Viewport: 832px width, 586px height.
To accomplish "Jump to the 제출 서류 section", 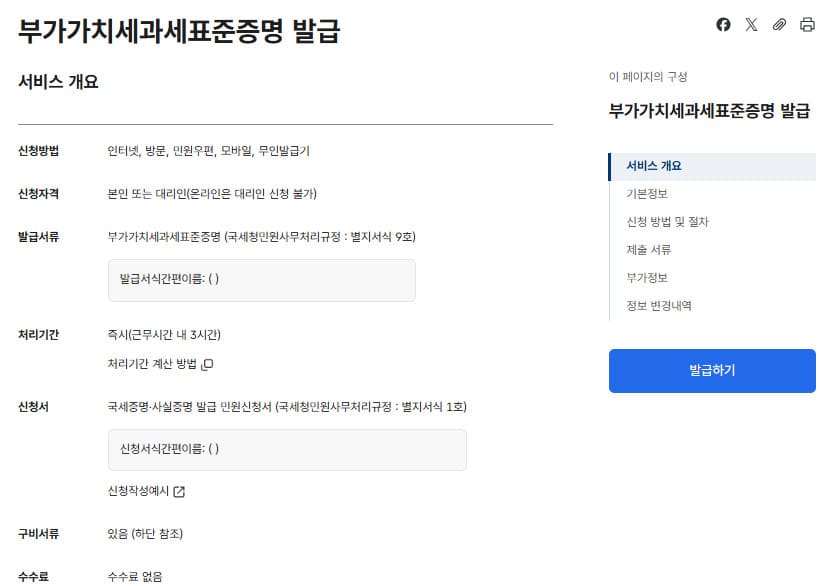I will [x=649, y=251].
